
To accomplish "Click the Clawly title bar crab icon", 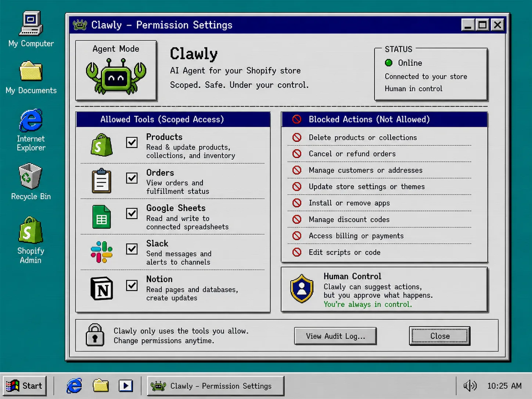I will [80, 25].
